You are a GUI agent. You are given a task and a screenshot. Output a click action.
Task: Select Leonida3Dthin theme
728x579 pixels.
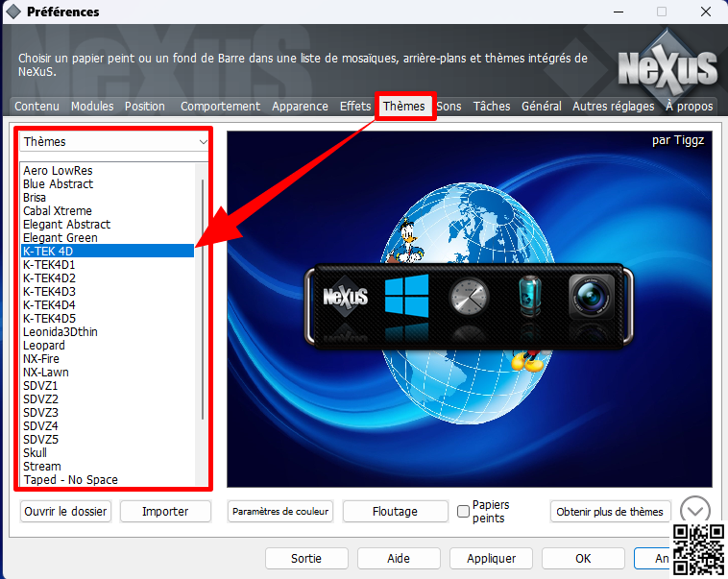coord(108,332)
